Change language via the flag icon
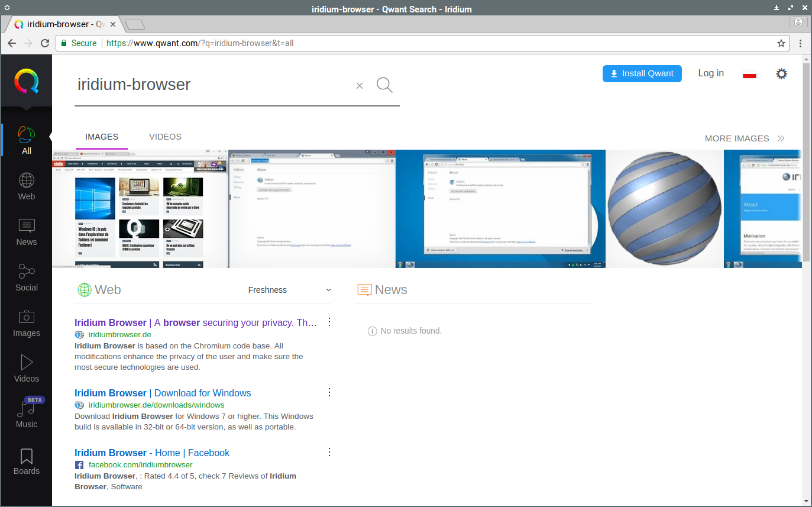 coord(749,74)
